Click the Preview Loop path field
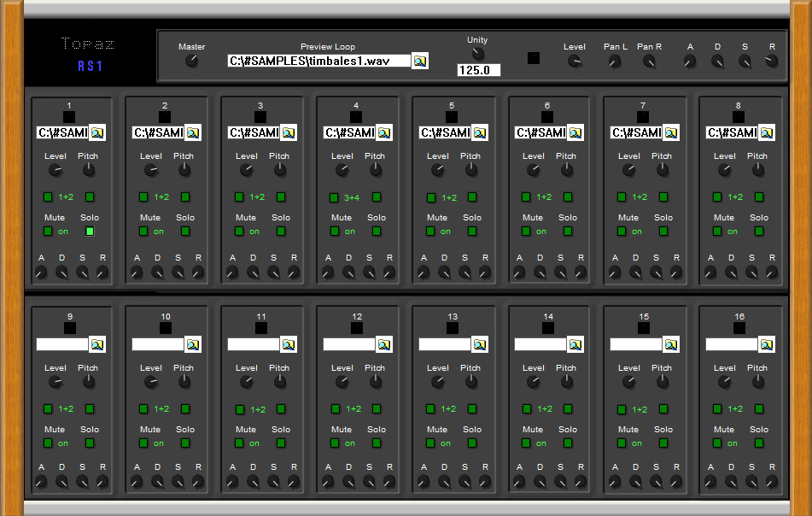Image resolution: width=812 pixels, height=516 pixels. 319,62
